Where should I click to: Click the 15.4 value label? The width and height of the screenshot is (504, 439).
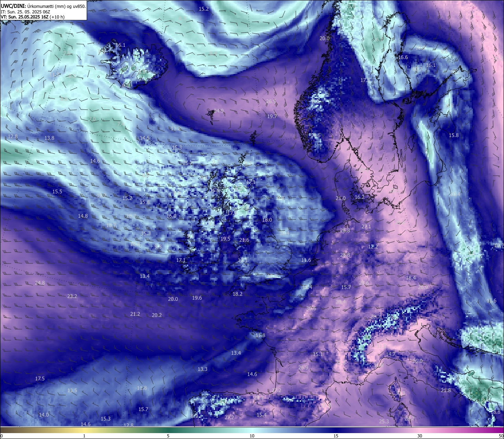click(261, 415)
